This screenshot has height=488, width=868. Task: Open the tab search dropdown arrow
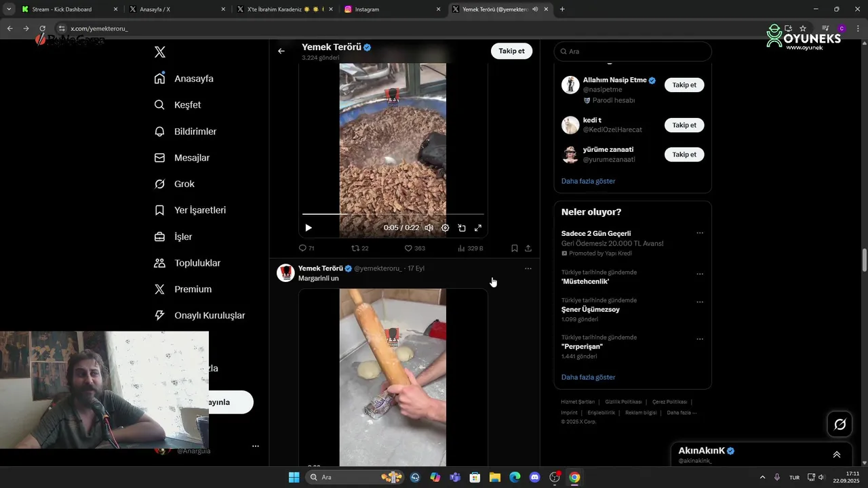point(8,9)
